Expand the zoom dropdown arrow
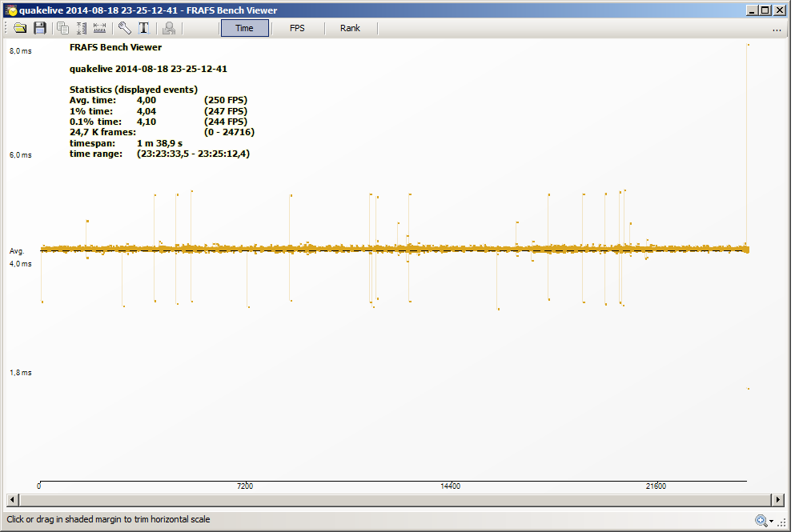The image size is (795, 532). (x=770, y=522)
